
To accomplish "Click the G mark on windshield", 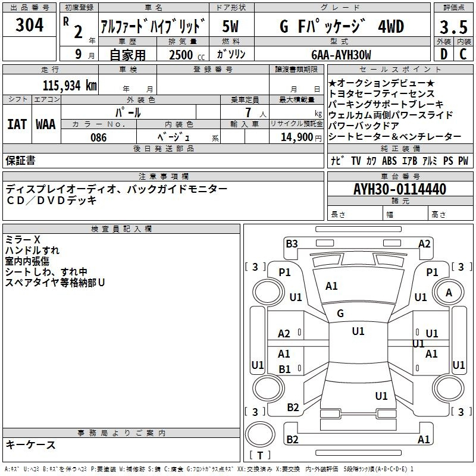I will [x=340, y=314].
